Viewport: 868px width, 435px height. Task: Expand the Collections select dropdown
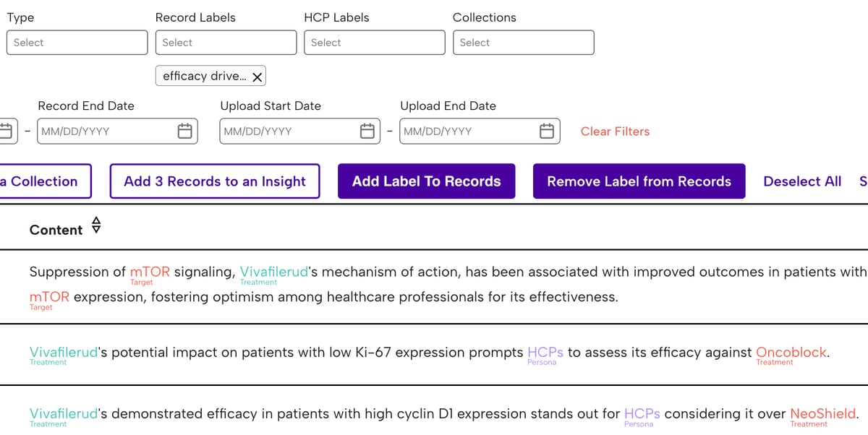524,43
